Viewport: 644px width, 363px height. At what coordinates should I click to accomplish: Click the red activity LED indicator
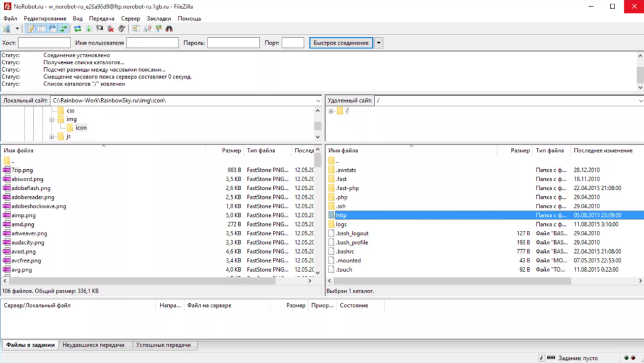click(x=633, y=358)
